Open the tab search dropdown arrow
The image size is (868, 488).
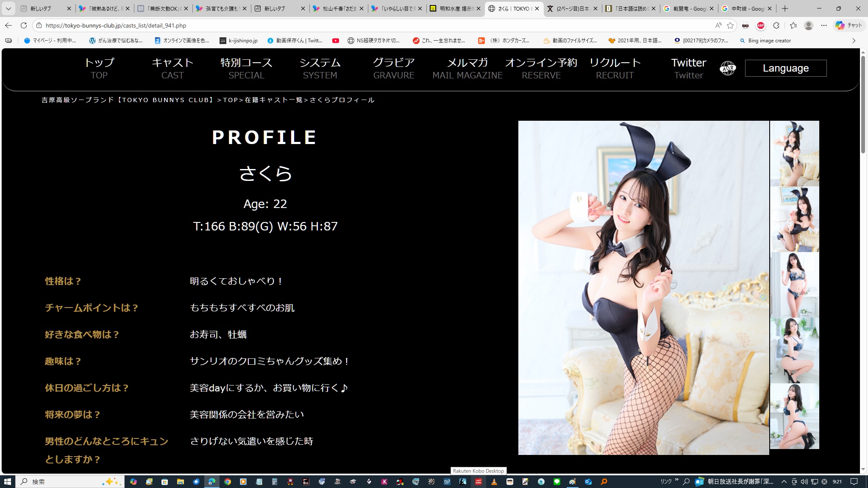pyautogui.click(x=8, y=8)
